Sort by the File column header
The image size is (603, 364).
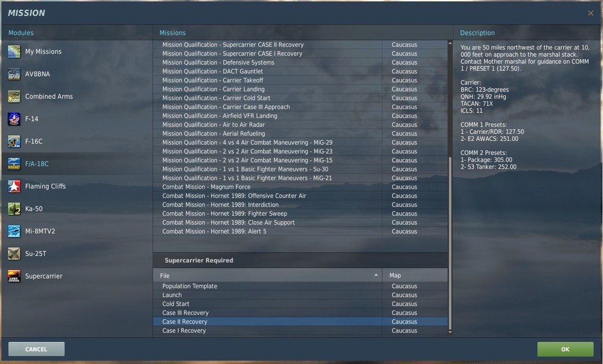coord(267,275)
